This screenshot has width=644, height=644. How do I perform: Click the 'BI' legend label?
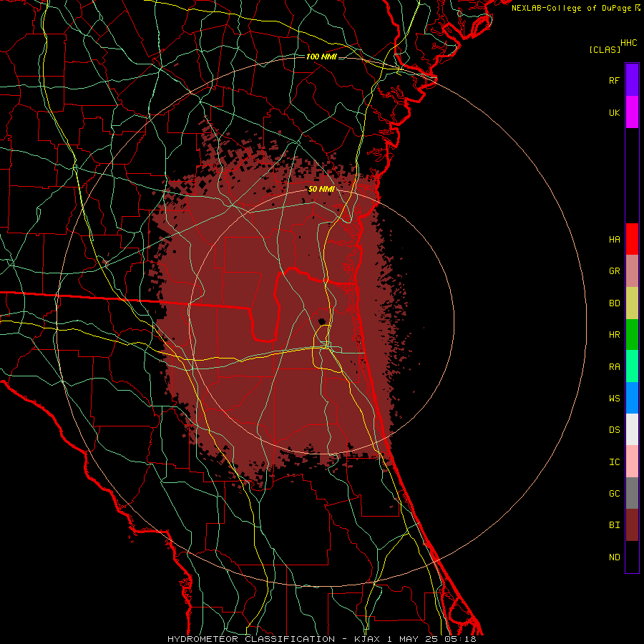click(x=615, y=525)
